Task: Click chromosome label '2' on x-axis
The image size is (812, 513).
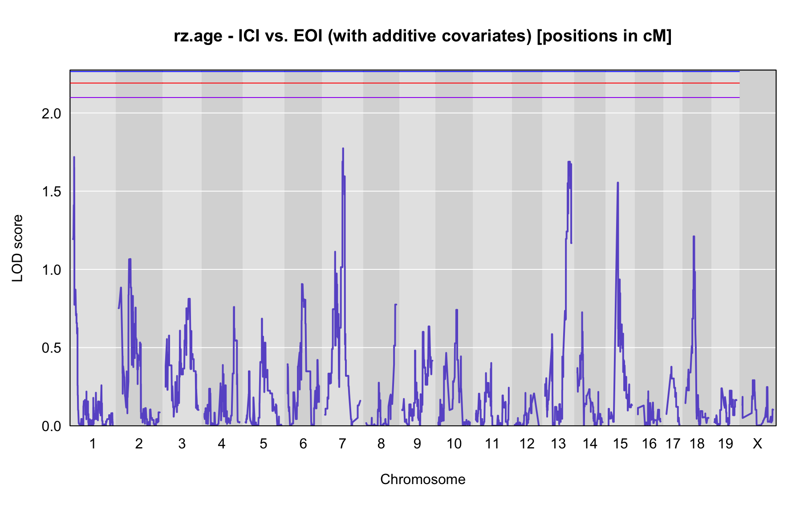Action: point(139,444)
